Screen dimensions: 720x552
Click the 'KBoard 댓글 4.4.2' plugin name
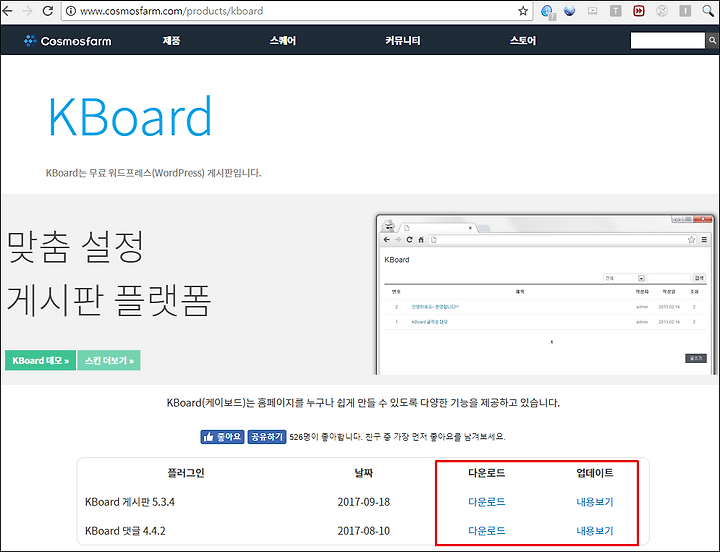click(125, 531)
